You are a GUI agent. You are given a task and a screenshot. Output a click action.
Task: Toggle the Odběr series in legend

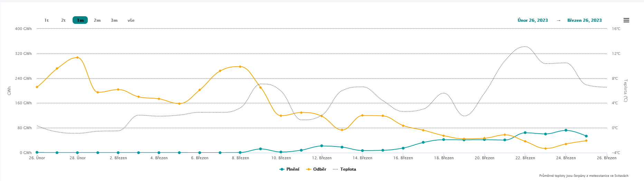pos(320,169)
